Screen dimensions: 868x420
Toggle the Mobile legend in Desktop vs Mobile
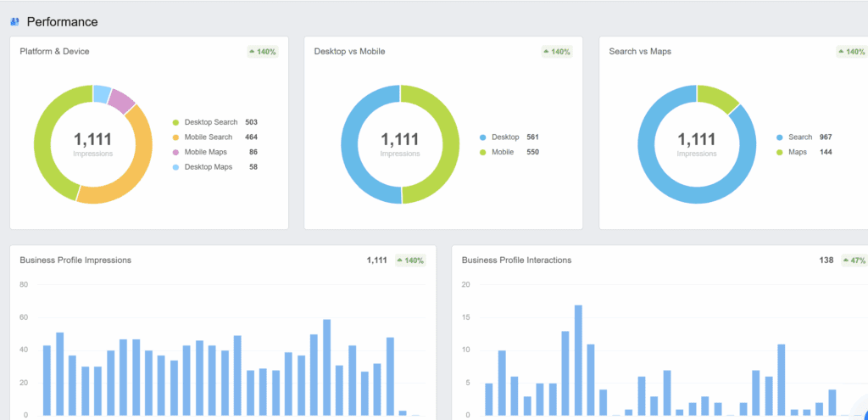pos(503,153)
